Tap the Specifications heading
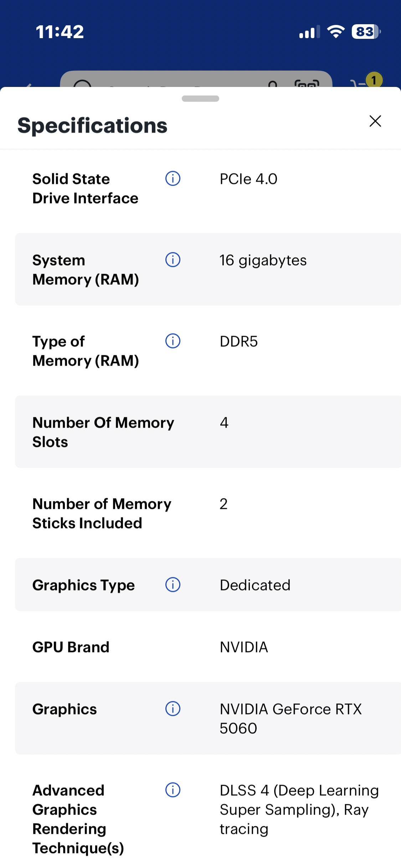The width and height of the screenshot is (401, 868). 92,125
